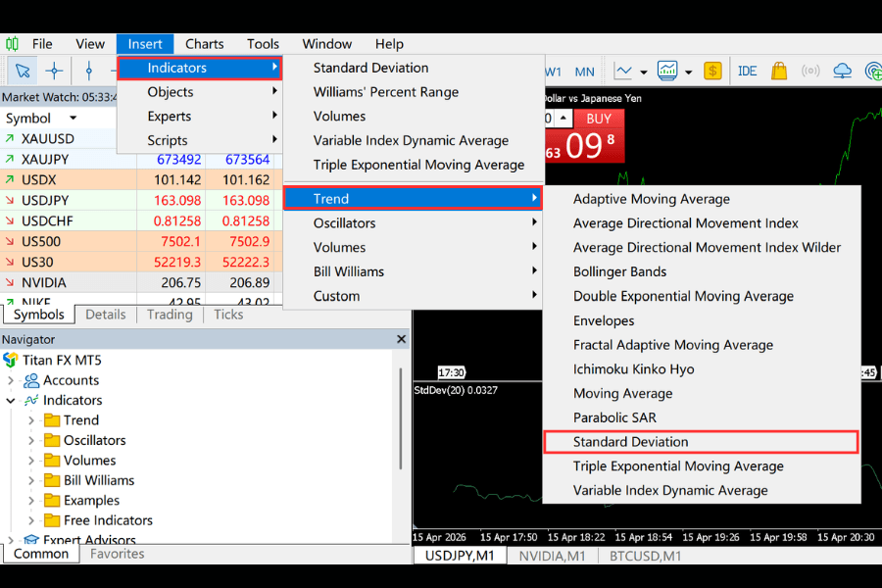Select the MN monthly timeframe

[584, 72]
